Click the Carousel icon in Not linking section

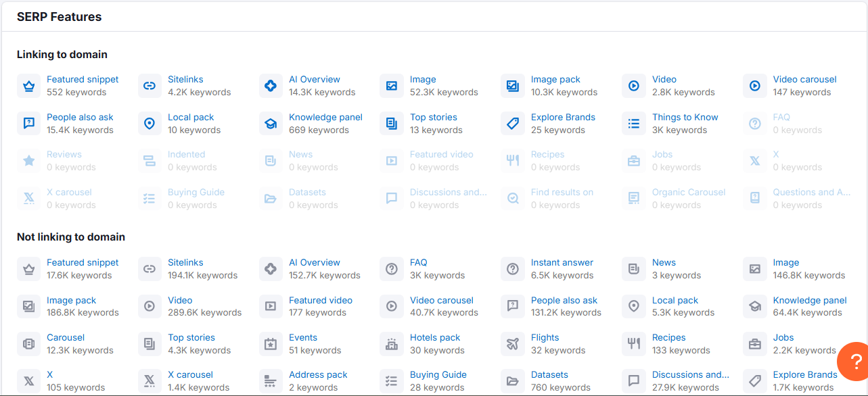tap(28, 344)
